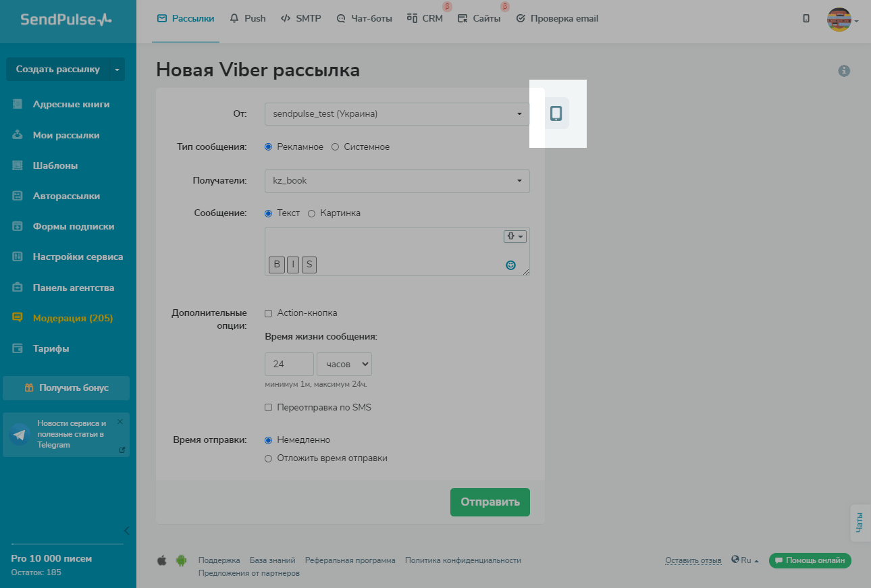
Task: Enable the Action-кнопка checkbox
Action: point(268,313)
